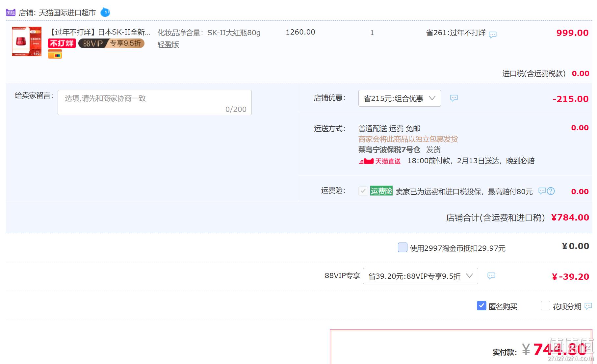Click the green 运费险 badge

[x=381, y=191]
